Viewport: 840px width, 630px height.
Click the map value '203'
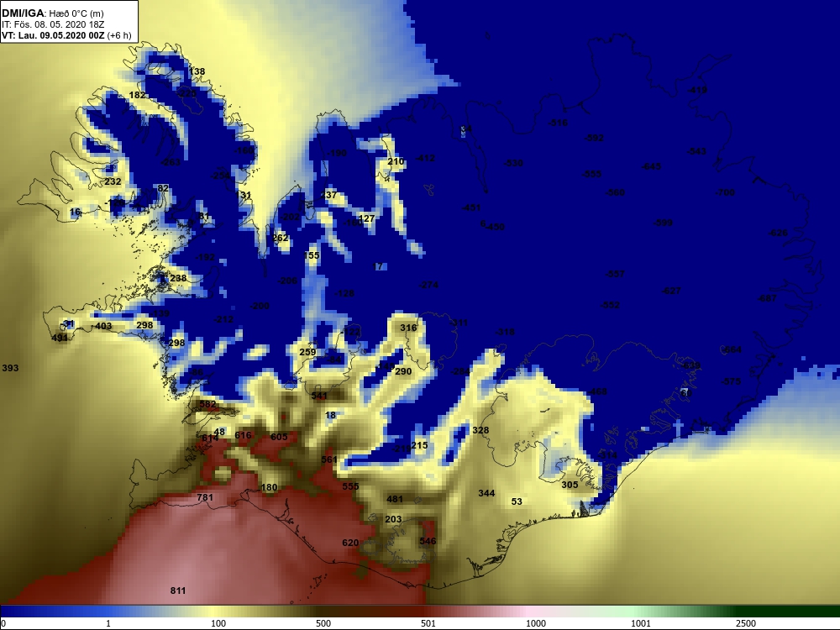393,519
